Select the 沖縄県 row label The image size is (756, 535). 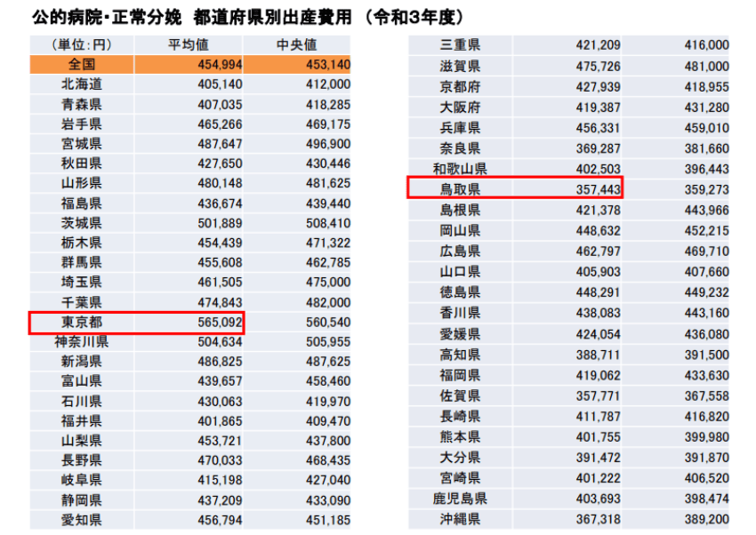click(460, 519)
